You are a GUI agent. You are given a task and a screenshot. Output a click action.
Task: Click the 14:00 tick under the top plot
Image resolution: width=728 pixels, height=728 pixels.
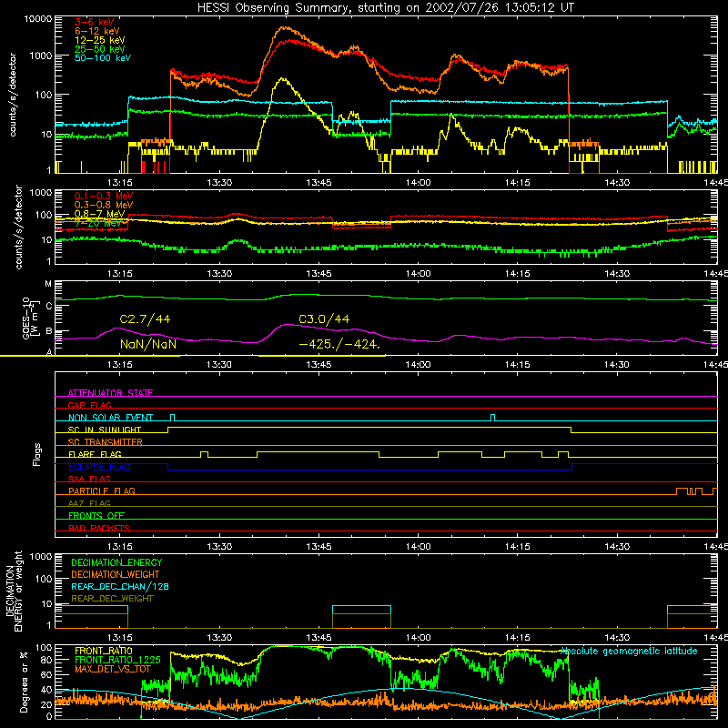418,183
